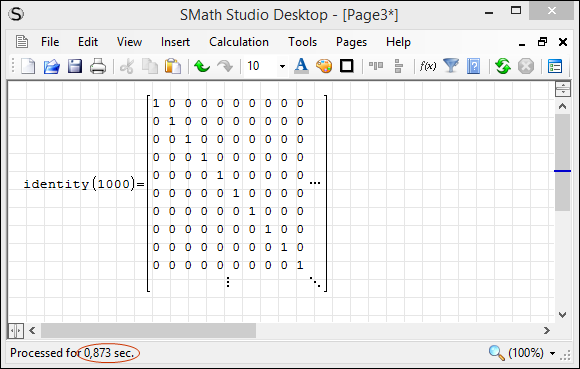Image resolution: width=580 pixels, height=369 pixels.
Task: Open the filter funnel tool
Action: click(451, 67)
